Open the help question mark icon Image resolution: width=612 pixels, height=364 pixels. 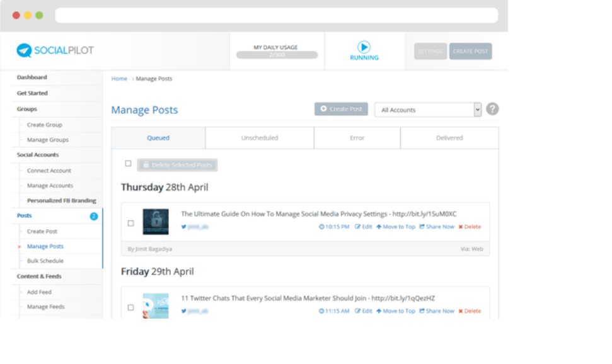[x=492, y=109]
